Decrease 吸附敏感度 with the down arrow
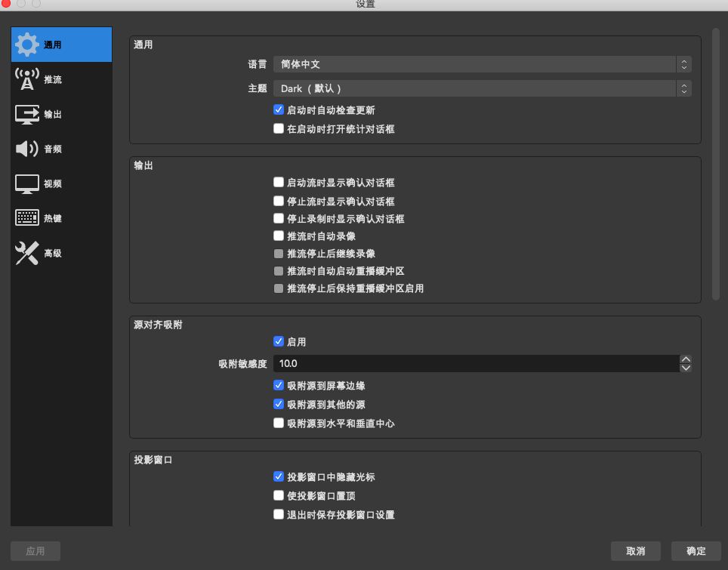The height and width of the screenshot is (570, 728). click(686, 368)
